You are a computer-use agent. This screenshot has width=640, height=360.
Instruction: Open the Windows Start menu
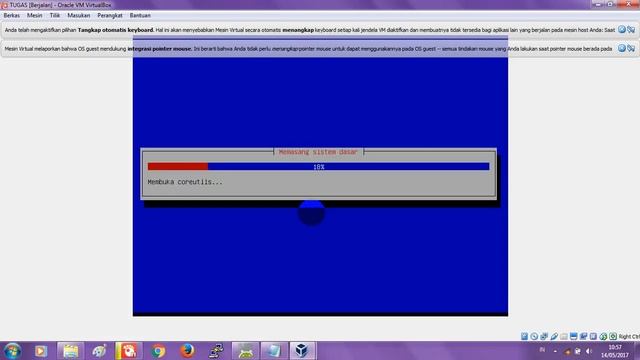pos(12,351)
